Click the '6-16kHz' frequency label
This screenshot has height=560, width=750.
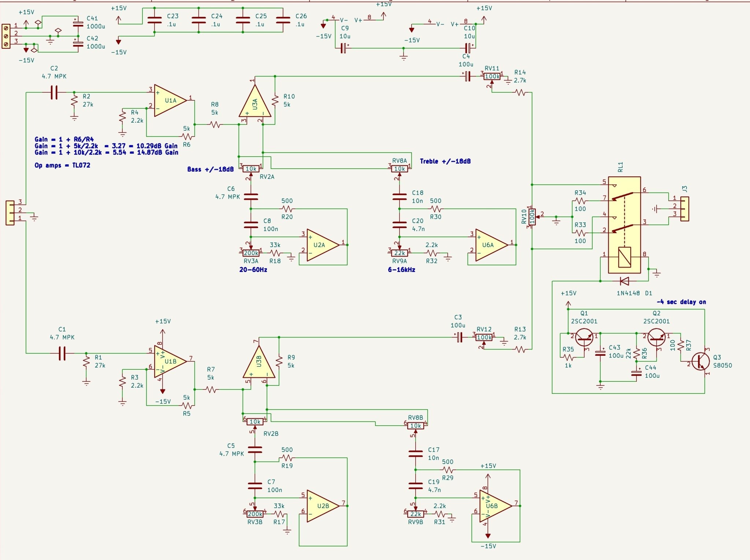tap(401, 269)
